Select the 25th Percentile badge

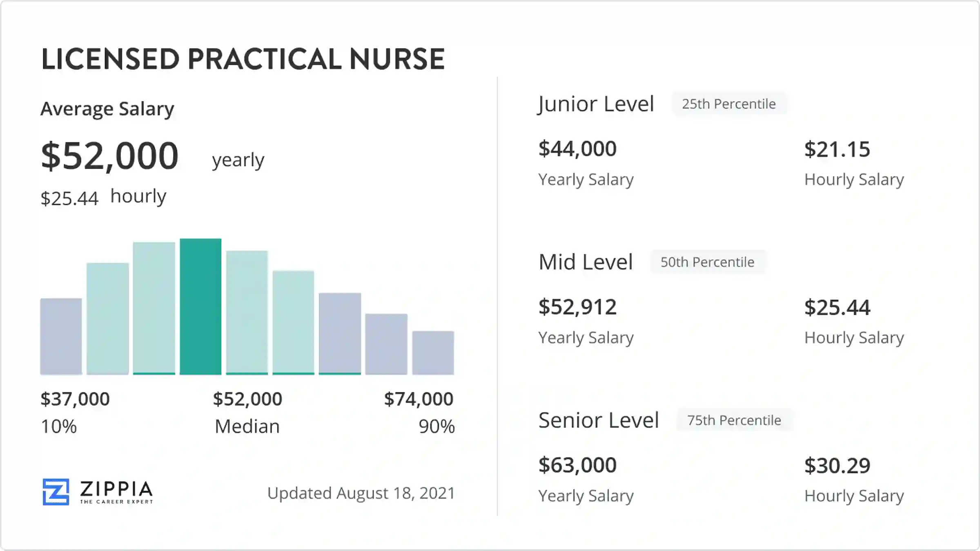(x=729, y=104)
